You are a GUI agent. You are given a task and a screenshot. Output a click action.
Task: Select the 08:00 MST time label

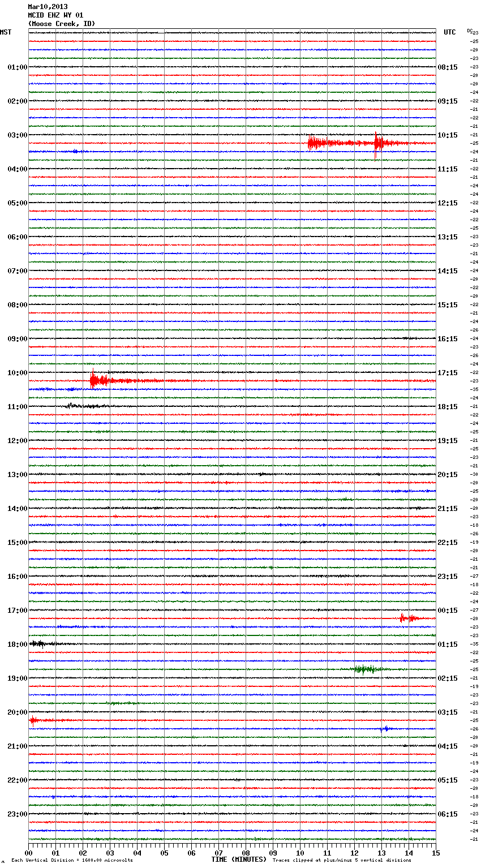coord(18,305)
